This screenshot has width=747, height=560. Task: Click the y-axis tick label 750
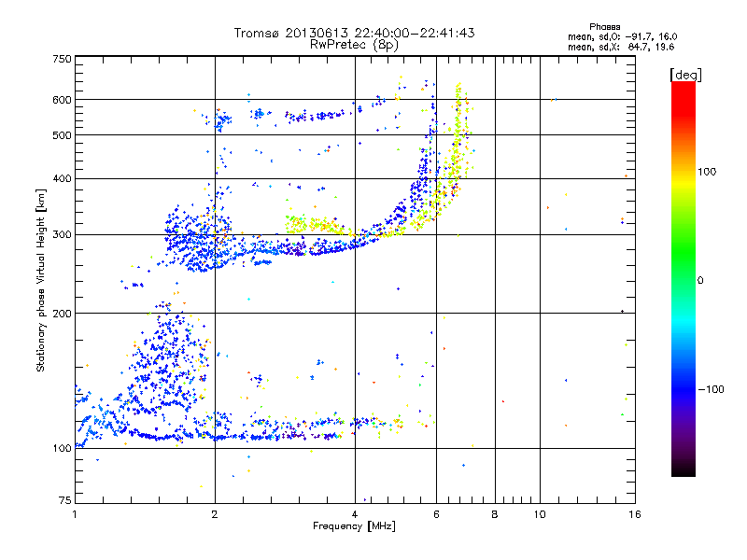(x=62, y=59)
